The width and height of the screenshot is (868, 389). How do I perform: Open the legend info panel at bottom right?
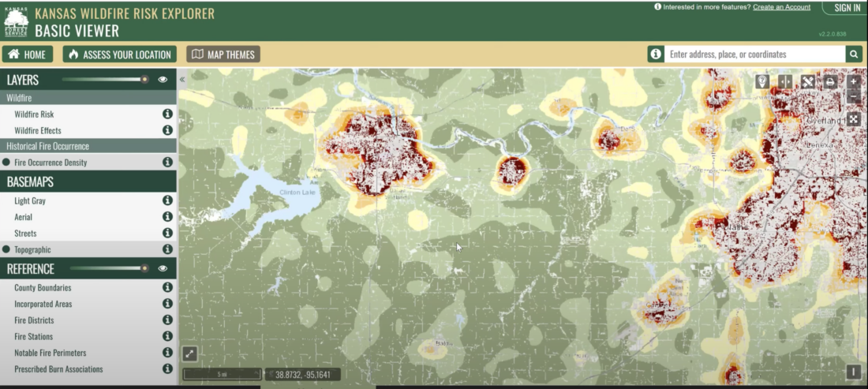click(x=853, y=372)
